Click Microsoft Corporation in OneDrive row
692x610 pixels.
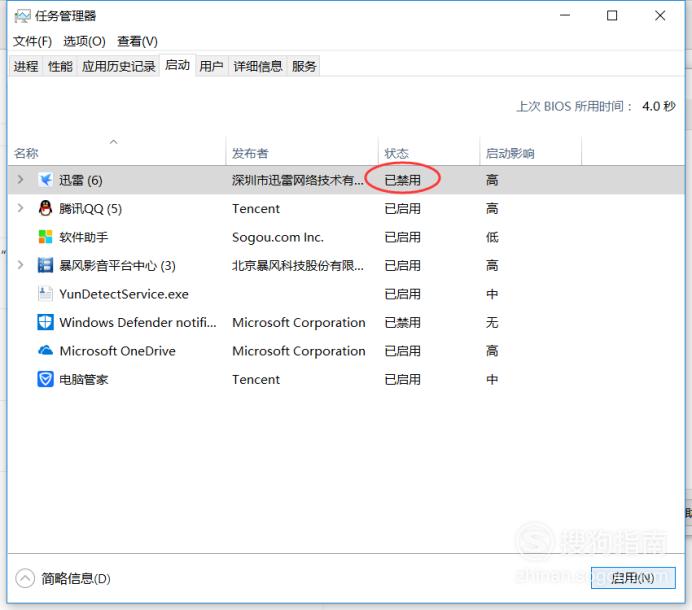pyautogui.click(x=299, y=351)
